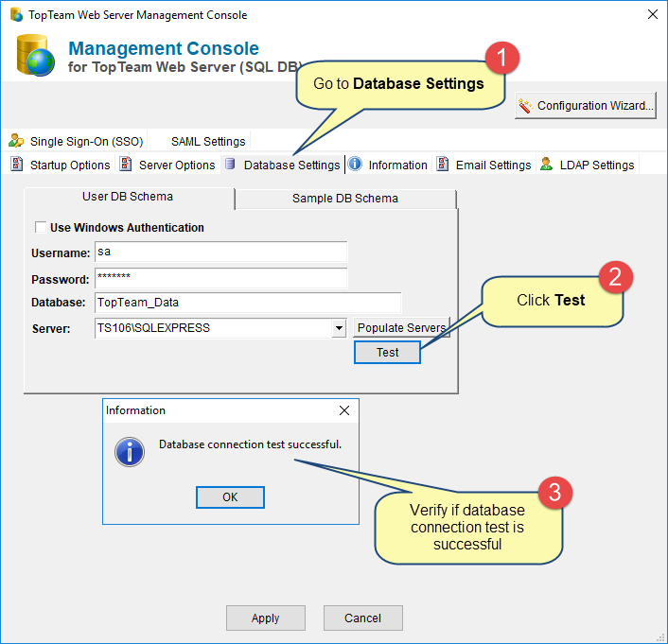
Task: Close the Information dialog
Action: (x=344, y=410)
